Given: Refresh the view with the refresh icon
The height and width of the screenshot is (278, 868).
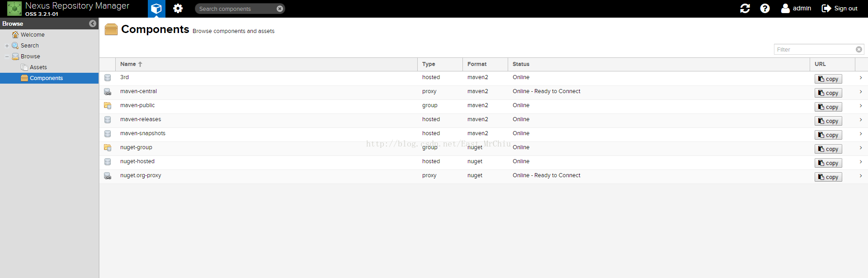Looking at the screenshot, I should click(745, 9).
